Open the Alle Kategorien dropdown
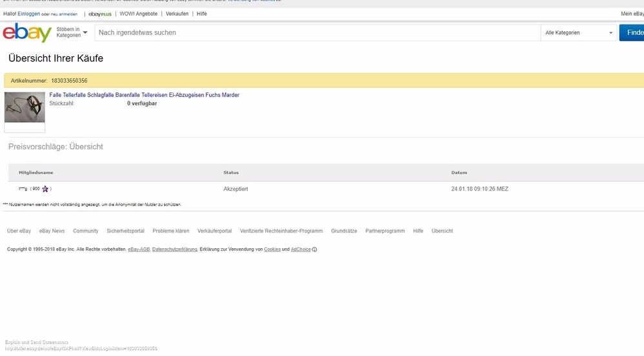Image resolution: width=644 pixels, height=356 pixels. [578, 32]
